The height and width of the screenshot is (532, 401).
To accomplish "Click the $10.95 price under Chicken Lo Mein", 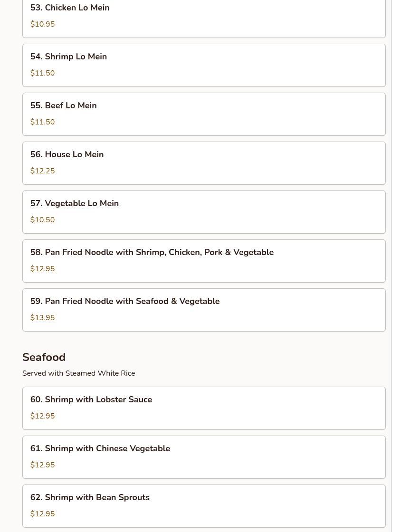I will point(42,24).
